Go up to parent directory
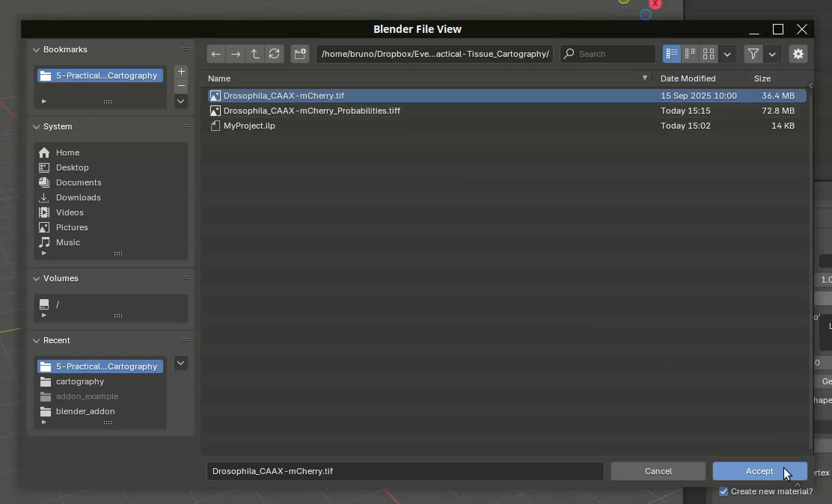Image resolution: width=832 pixels, height=504 pixels. pos(255,54)
